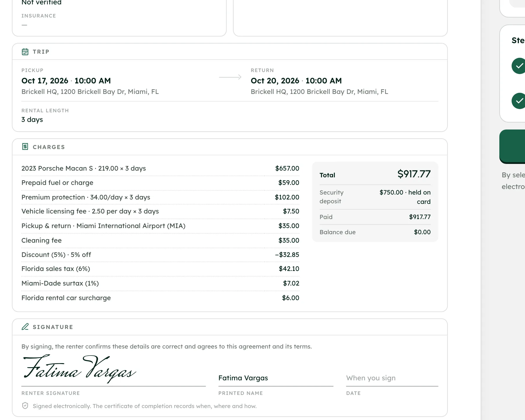525x420 pixels.
Task: Click the Charges receipt icon
Action: pyautogui.click(x=25, y=147)
